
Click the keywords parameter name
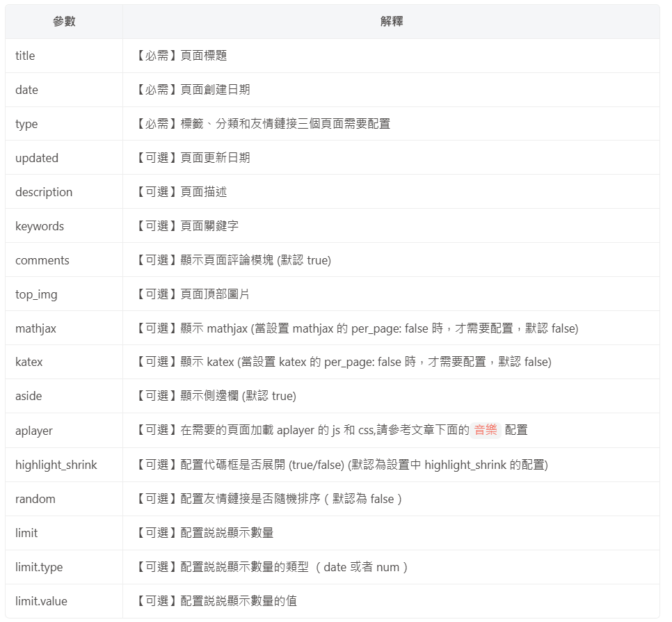click(x=40, y=226)
